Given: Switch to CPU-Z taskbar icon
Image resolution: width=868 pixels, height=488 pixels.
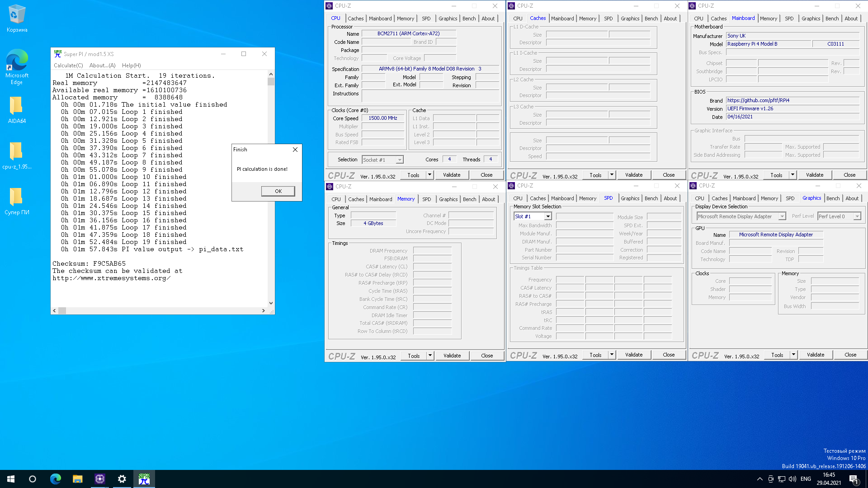Looking at the screenshot, I should pos(100,479).
